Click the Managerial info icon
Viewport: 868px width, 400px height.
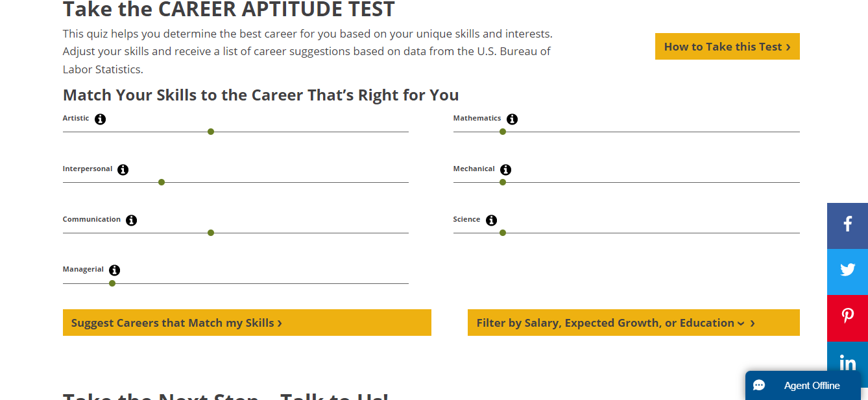[115, 270]
